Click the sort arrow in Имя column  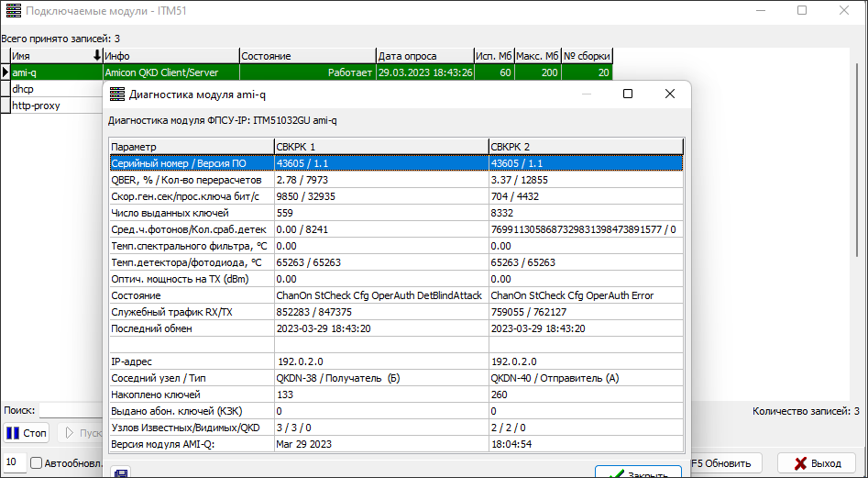click(97, 56)
